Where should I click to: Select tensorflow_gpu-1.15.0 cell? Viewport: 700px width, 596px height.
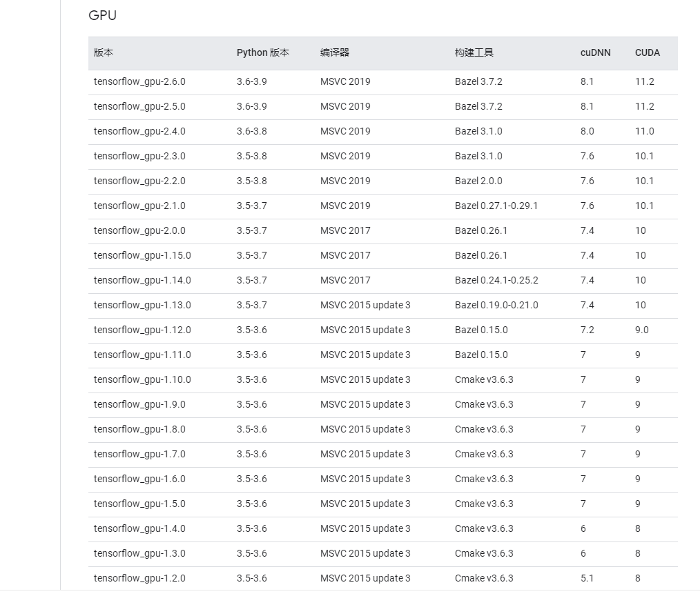click(142, 256)
